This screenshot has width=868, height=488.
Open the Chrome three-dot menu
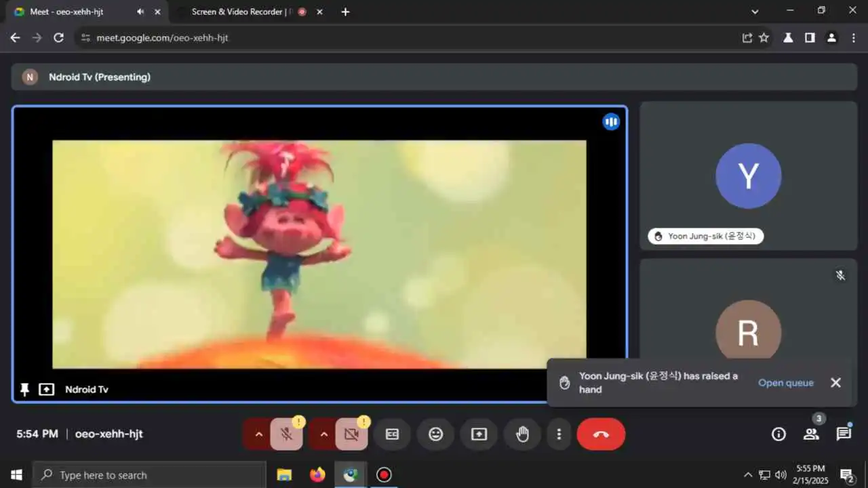(x=853, y=38)
